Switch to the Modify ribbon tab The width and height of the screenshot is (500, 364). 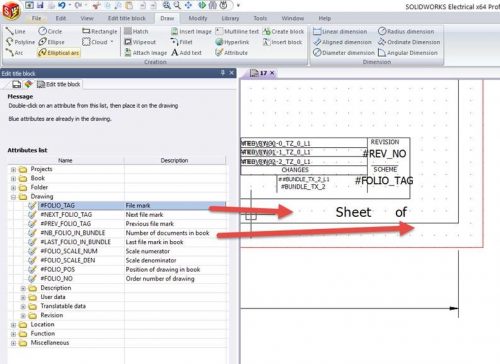pos(198,18)
